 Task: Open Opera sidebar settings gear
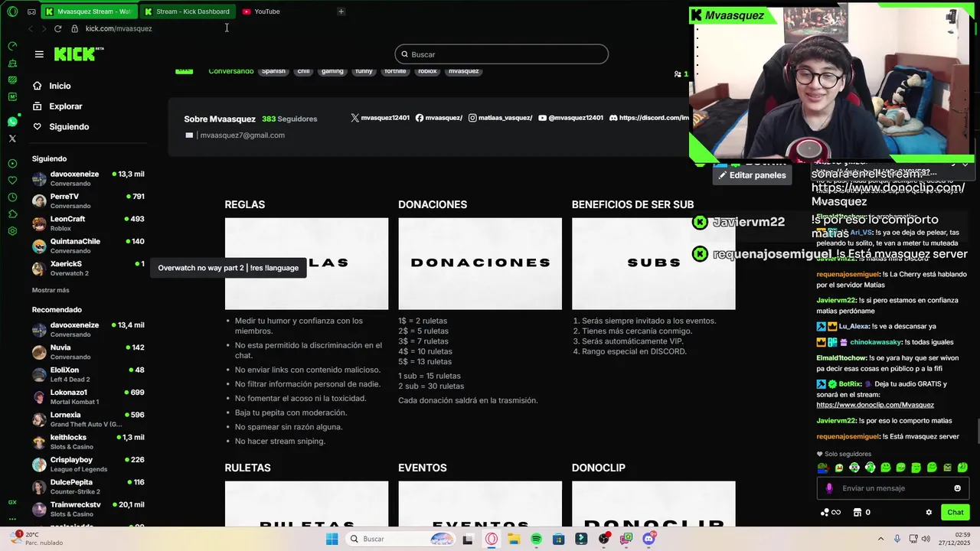12,231
